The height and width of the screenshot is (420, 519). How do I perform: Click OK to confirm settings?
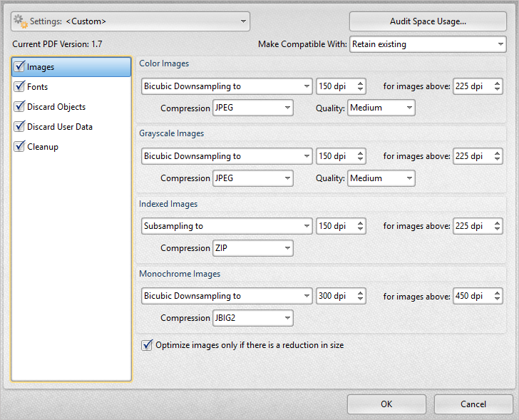point(386,404)
